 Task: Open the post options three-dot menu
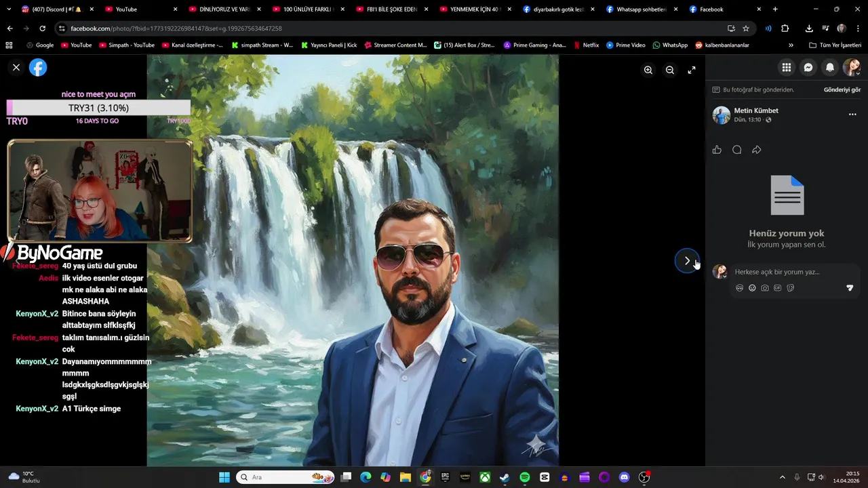(x=852, y=115)
